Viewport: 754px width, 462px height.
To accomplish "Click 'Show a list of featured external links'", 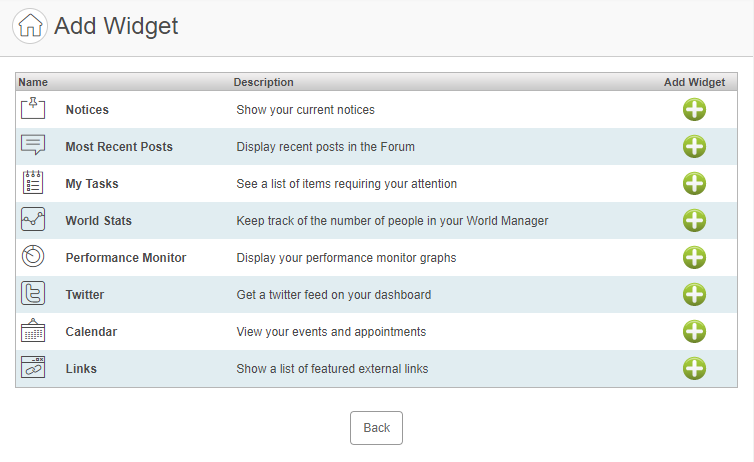I will pos(332,369).
